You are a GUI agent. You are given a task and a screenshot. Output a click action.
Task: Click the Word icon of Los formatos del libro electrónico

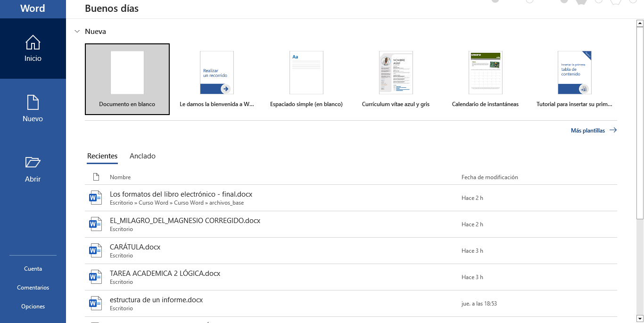pos(96,198)
